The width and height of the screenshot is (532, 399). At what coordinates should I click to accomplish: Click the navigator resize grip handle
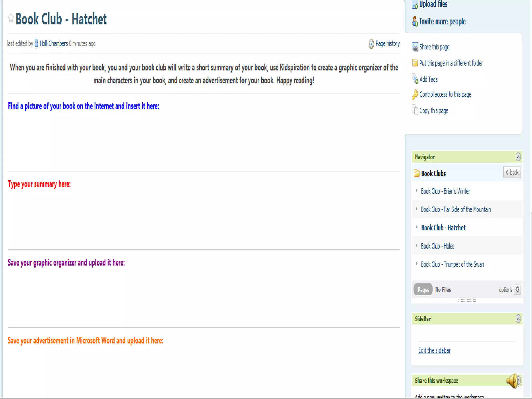(x=467, y=300)
